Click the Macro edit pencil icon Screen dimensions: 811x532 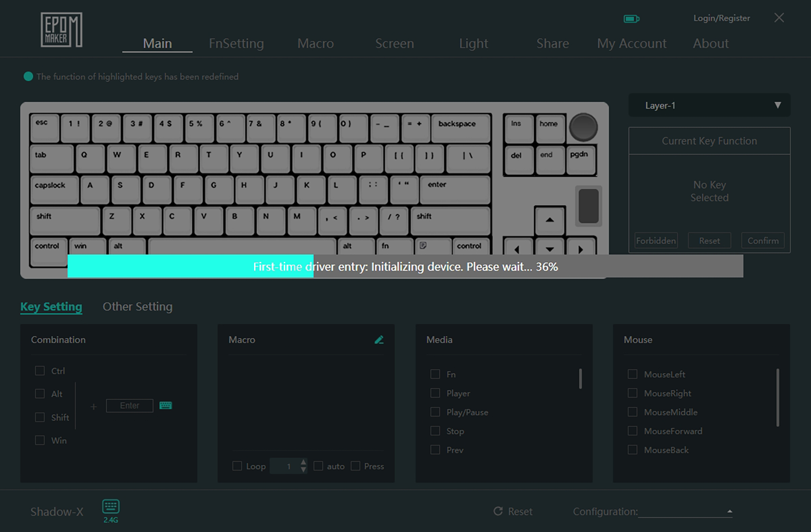pyautogui.click(x=379, y=340)
